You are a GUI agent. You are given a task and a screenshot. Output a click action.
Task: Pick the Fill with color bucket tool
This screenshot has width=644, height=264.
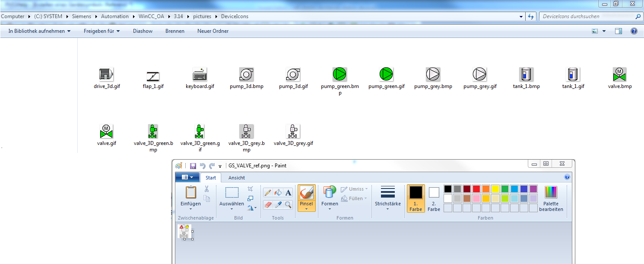(278, 192)
